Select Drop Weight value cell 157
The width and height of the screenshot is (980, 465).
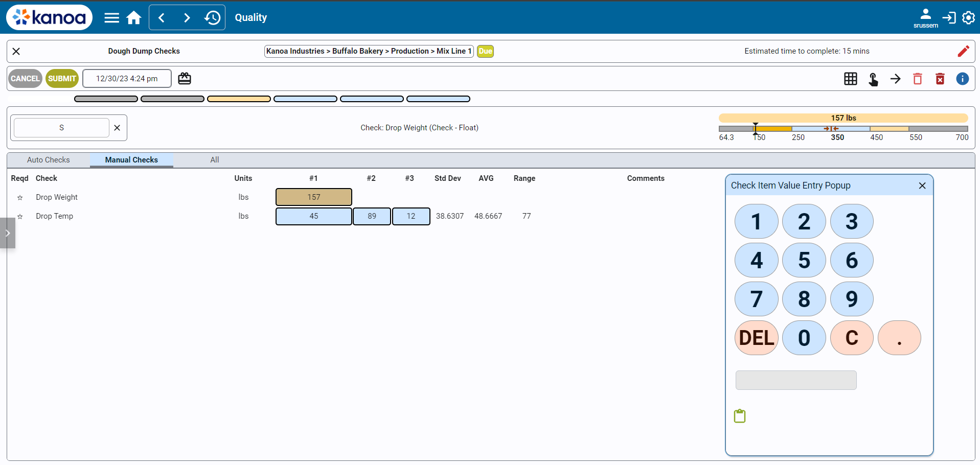(x=314, y=197)
